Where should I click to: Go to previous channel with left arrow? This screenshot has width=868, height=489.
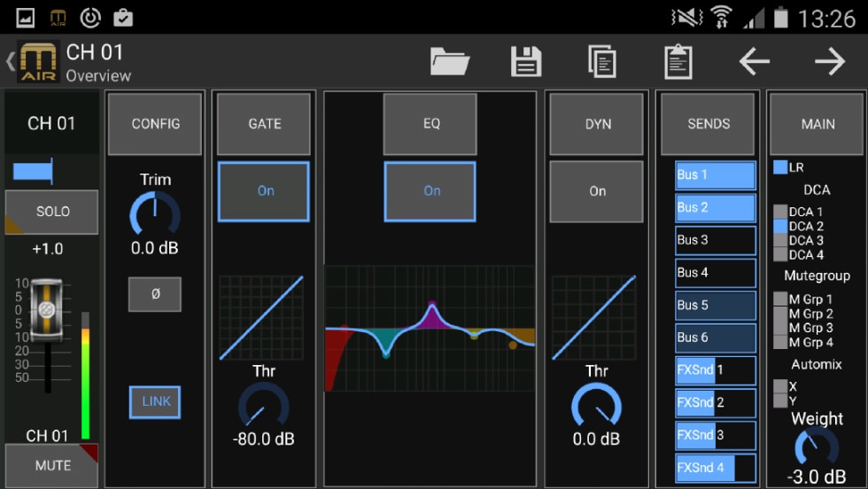click(x=754, y=61)
